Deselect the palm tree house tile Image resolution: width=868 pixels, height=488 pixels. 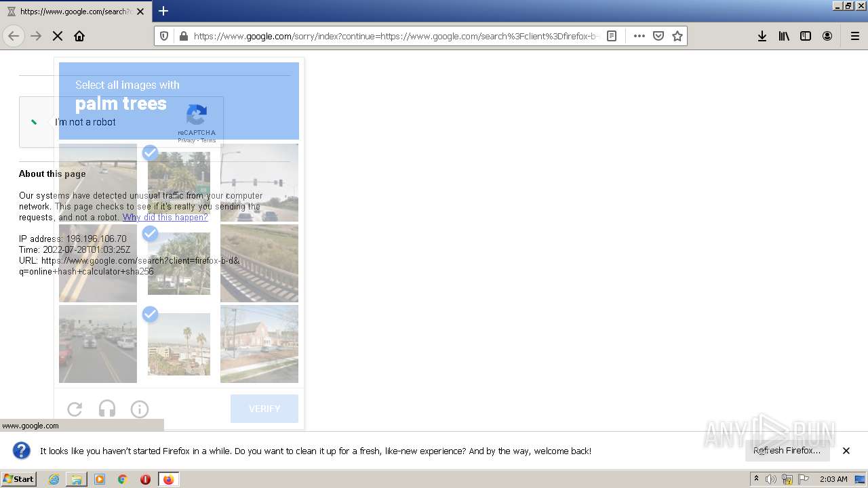(179, 263)
